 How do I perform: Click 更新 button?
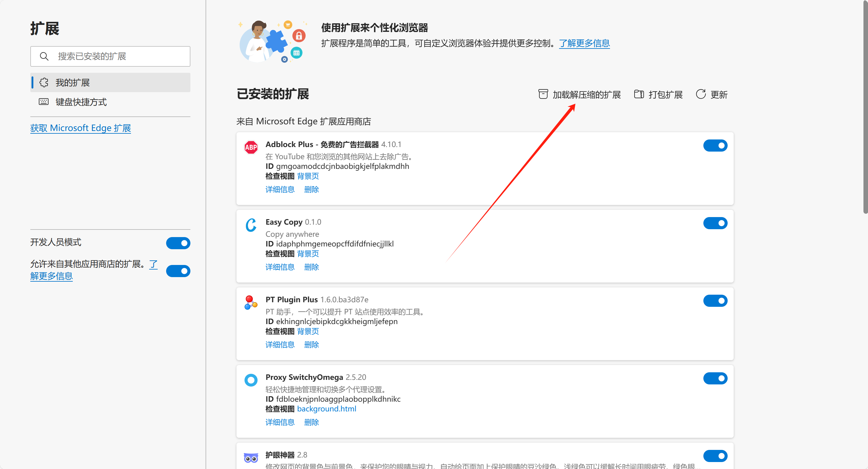pyautogui.click(x=712, y=94)
